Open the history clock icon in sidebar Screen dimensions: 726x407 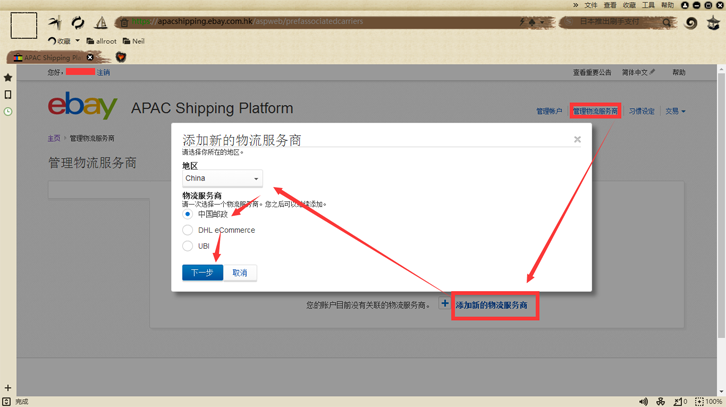click(x=8, y=112)
